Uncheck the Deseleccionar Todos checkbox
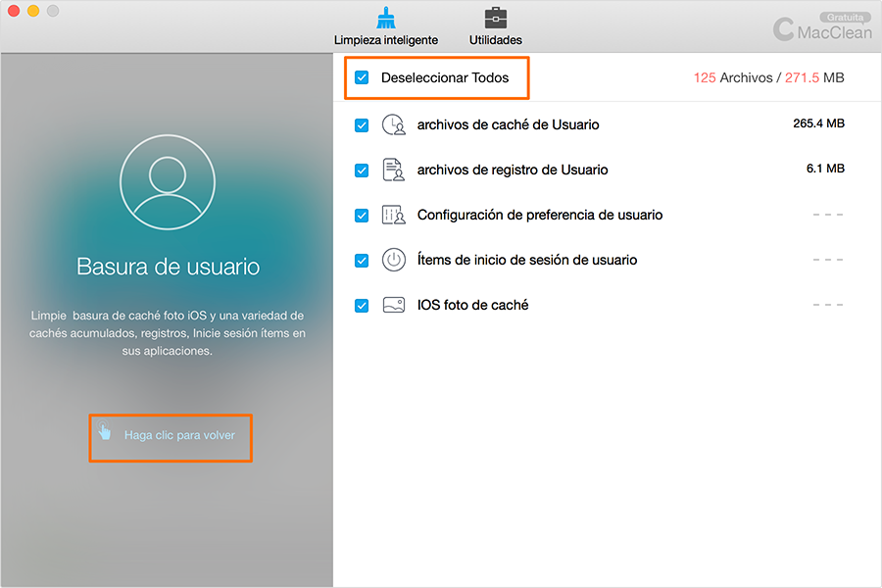 point(363,77)
